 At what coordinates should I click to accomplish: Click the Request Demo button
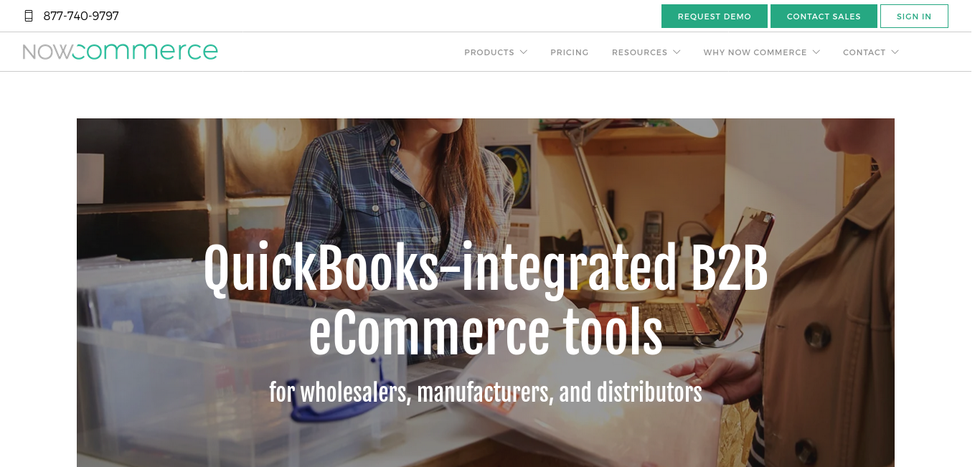click(x=715, y=16)
